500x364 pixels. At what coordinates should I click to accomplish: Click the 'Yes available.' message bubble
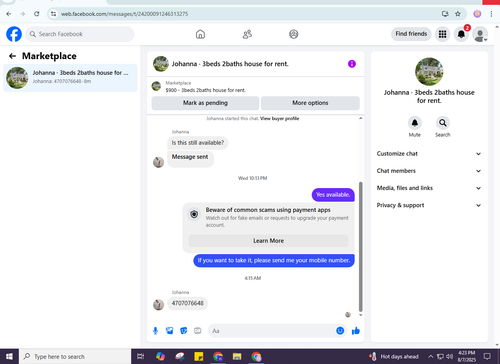coord(333,195)
